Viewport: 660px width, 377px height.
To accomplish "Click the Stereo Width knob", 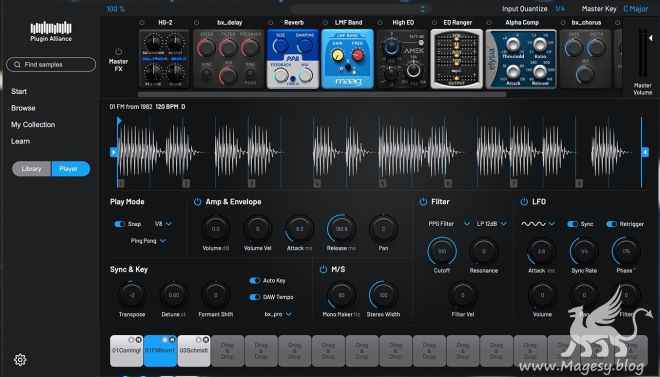I will (383, 295).
